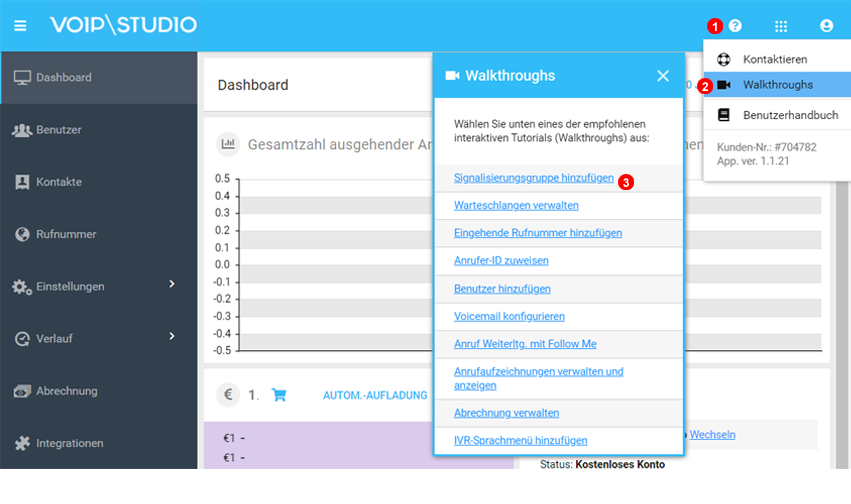Click the AUTOM.-AUFLADUNG button
Screen dimensions: 851x504
(x=374, y=396)
